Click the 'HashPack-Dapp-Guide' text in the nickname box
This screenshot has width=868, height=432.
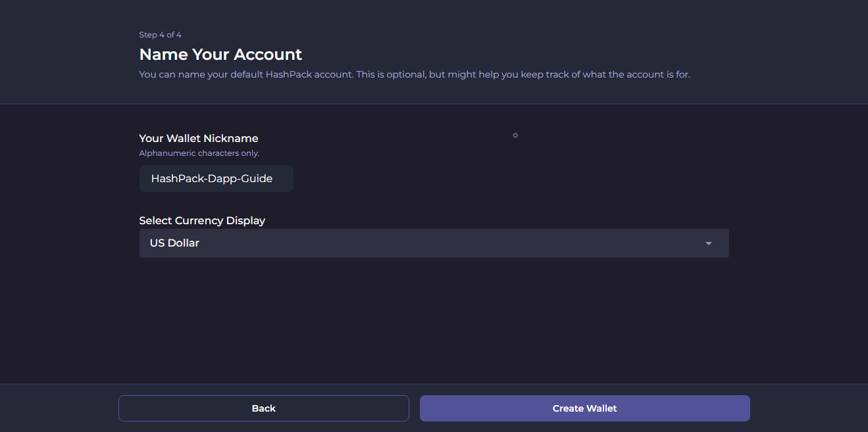(x=212, y=179)
